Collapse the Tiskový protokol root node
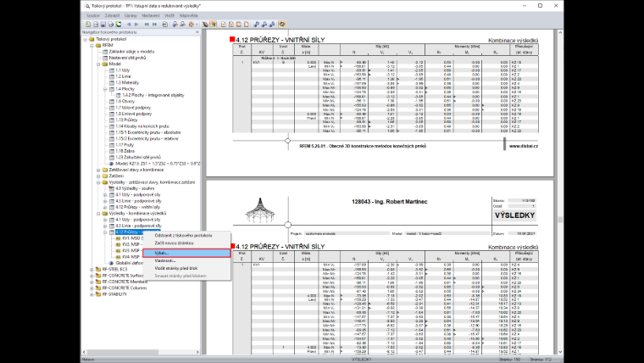Screen dimensions: 644x363 click(86, 40)
